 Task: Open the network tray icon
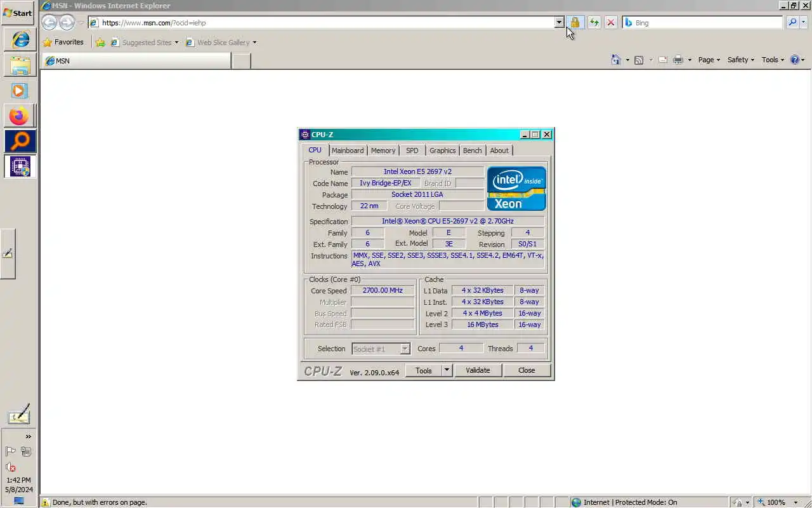[26, 451]
